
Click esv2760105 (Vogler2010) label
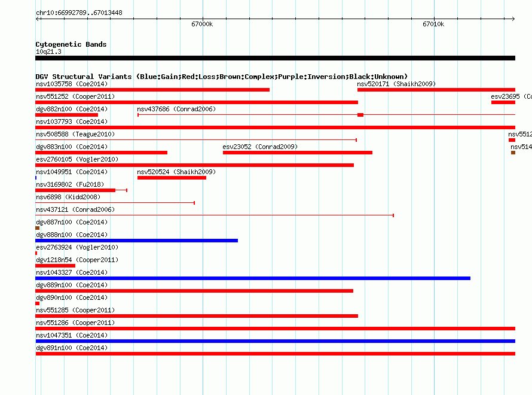(77, 159)
